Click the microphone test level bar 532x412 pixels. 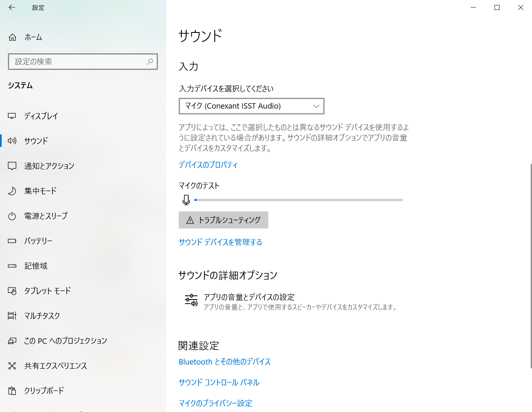click(298, 200)
